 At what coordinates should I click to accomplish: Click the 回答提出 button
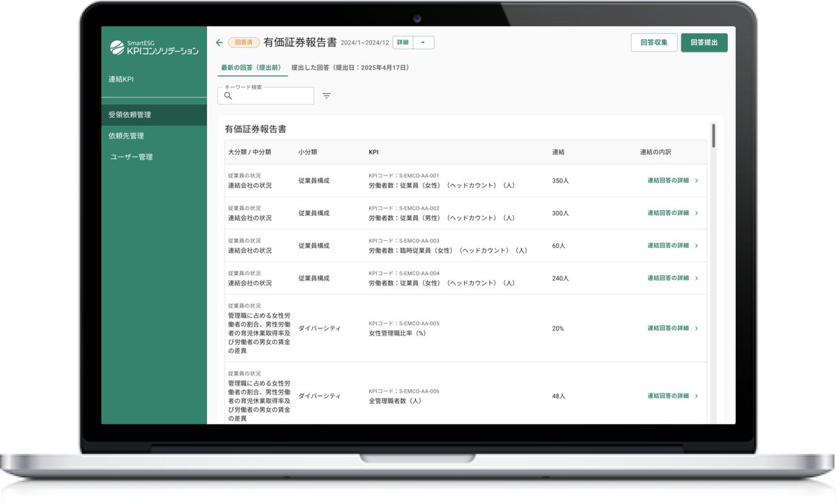pos(704,42)
